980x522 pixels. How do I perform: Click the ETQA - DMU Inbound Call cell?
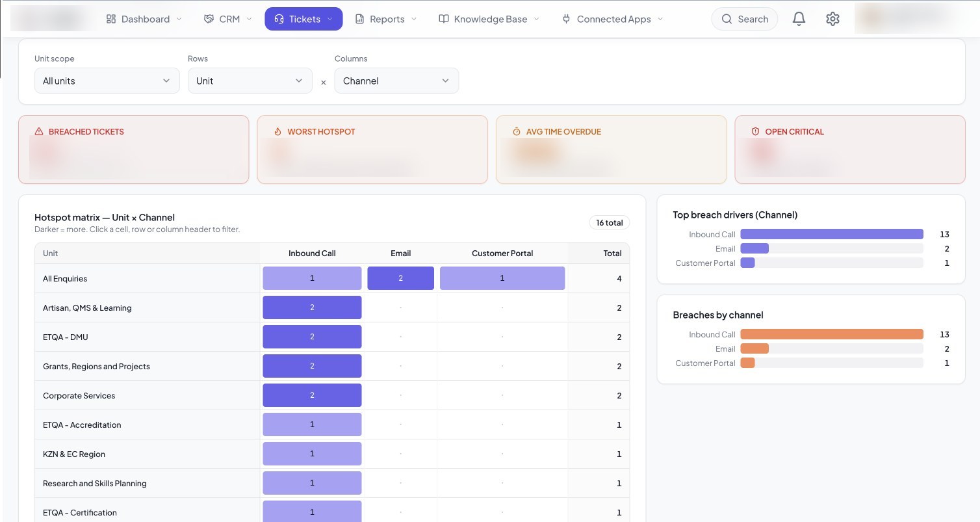pos(312,337)
